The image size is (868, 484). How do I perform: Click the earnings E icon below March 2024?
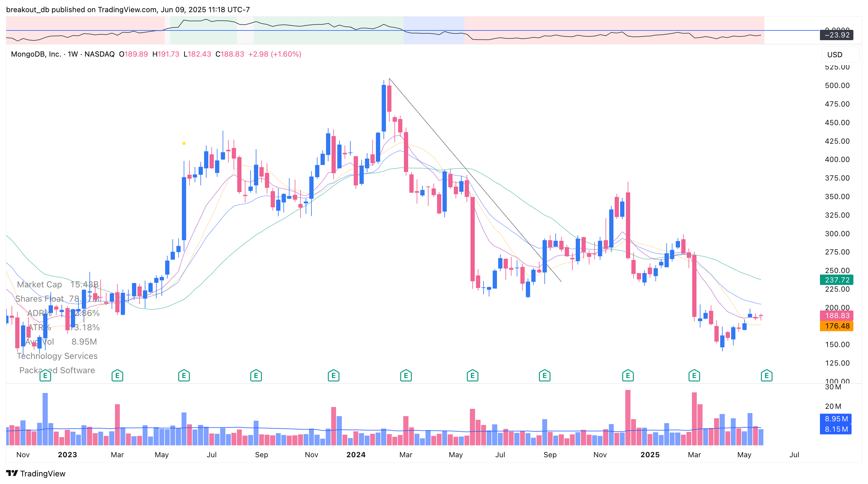406,375
